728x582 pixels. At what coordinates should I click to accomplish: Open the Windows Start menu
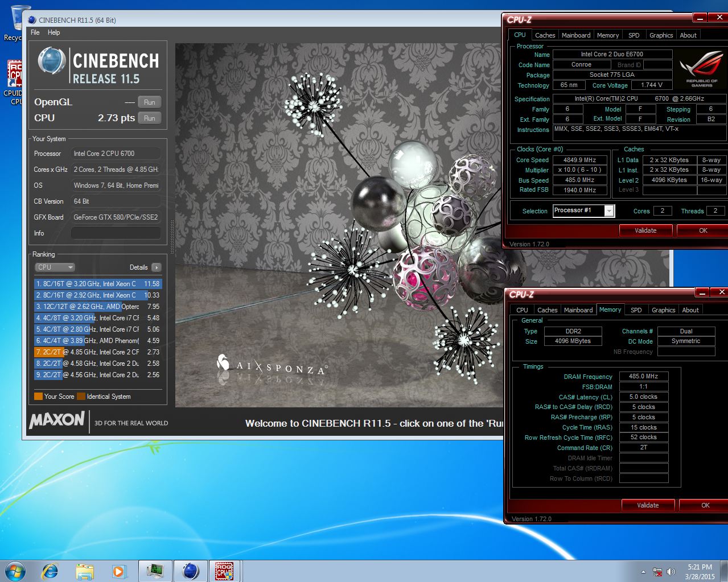(15, 571)
